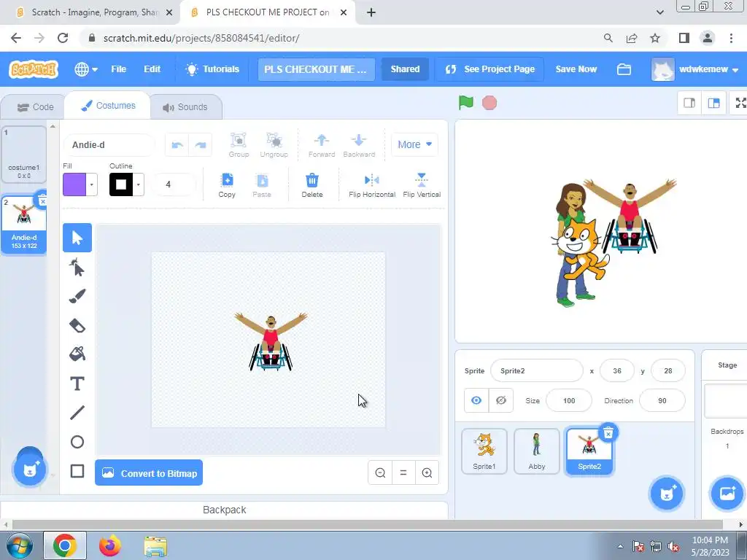Open the My Stuff folder icon
The height and width of the screenshot is (560, 747).
point(624,69)
